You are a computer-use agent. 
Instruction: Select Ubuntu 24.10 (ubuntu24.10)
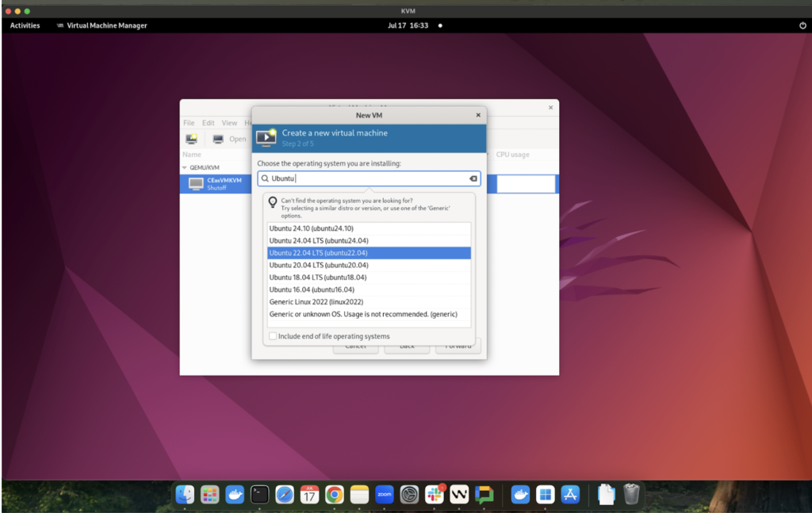tap(369, 228)
